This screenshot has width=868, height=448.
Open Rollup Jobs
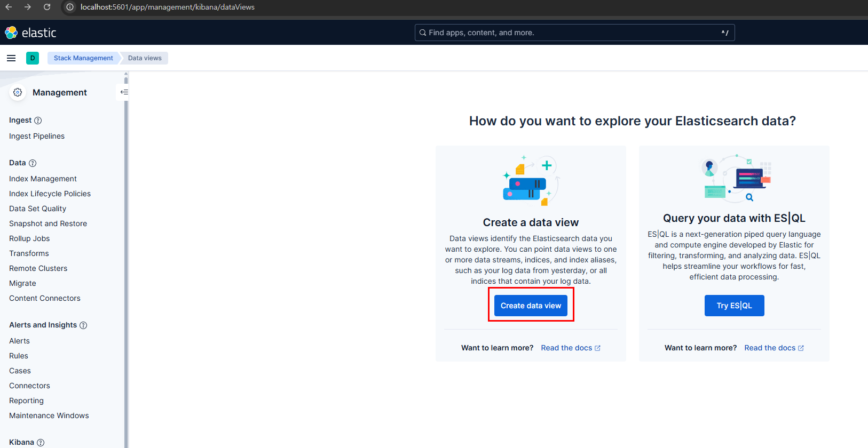29,238
